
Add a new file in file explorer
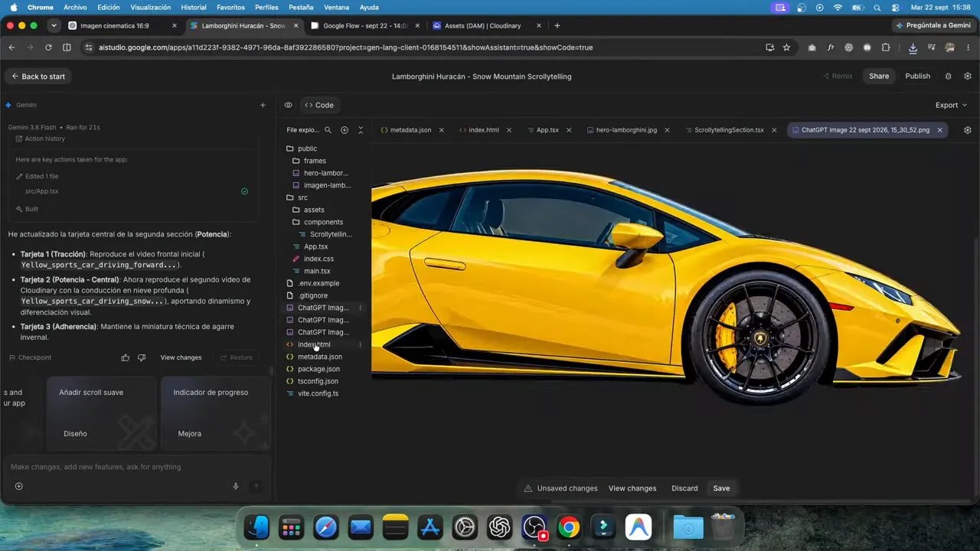click(x=345, y=130)
